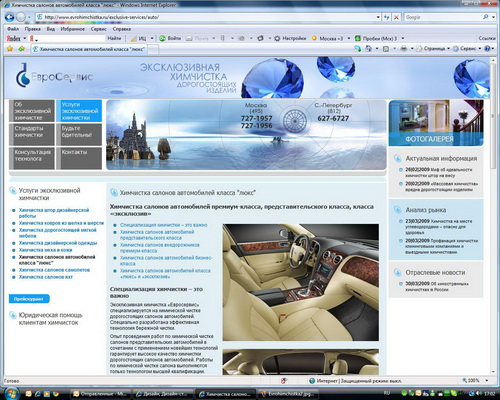Switch to Дизайн taskbar window
The image size is (500, 400).
(x=163, y=394)
